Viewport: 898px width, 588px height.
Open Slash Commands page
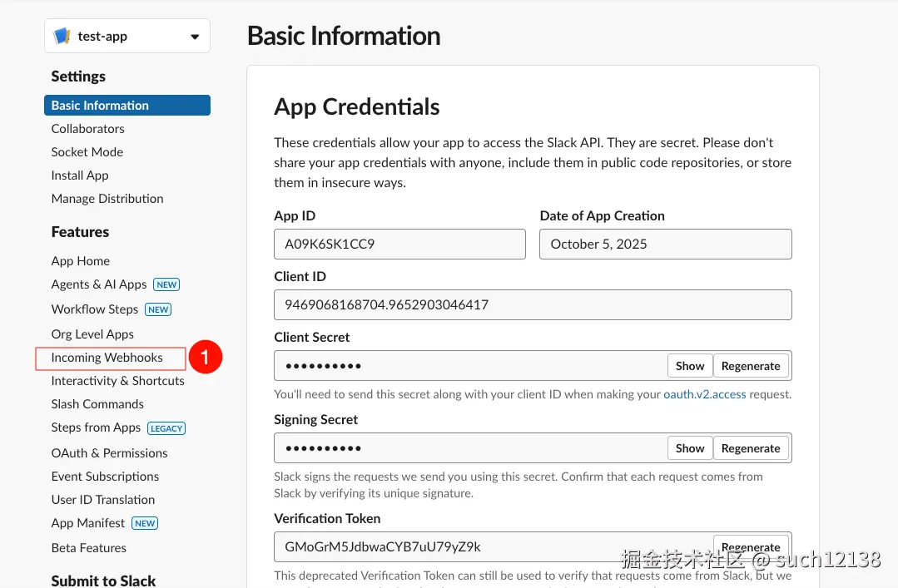pyautogui.click(x=97, y=404)
